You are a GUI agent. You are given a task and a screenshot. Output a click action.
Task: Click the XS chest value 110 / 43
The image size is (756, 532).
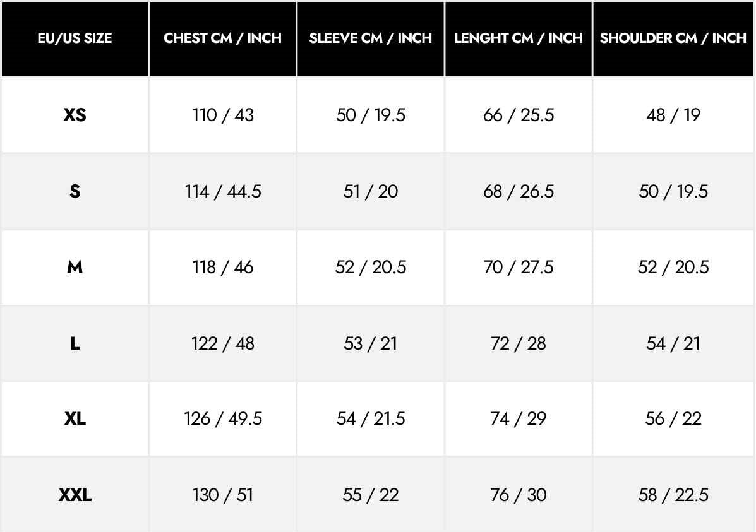tap(222, 115)
